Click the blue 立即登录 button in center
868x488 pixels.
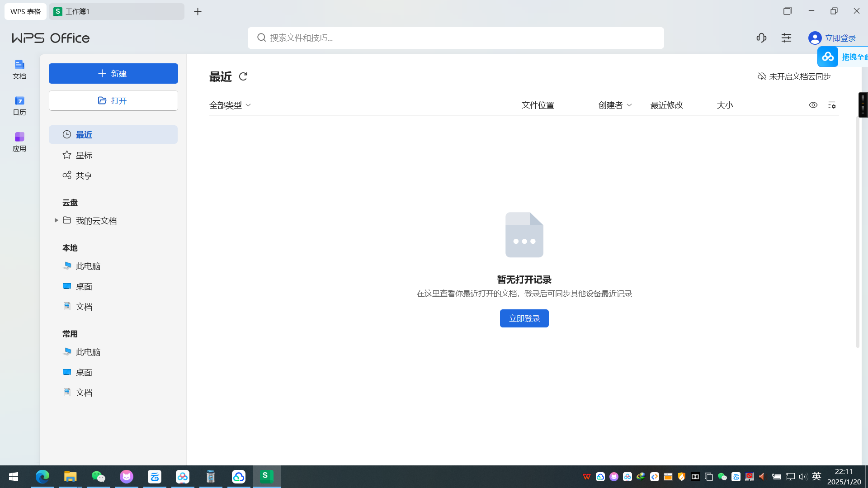tap(524, 318)
